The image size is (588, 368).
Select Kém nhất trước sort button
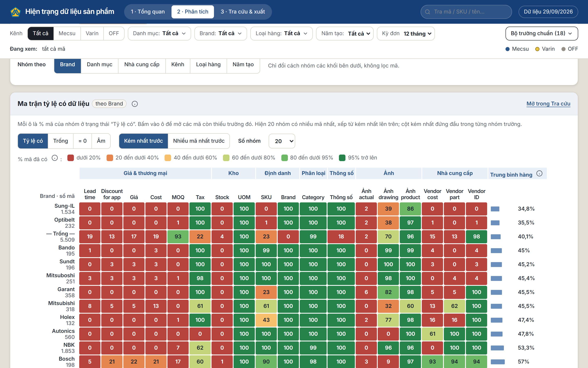click(x=143, y=141)
